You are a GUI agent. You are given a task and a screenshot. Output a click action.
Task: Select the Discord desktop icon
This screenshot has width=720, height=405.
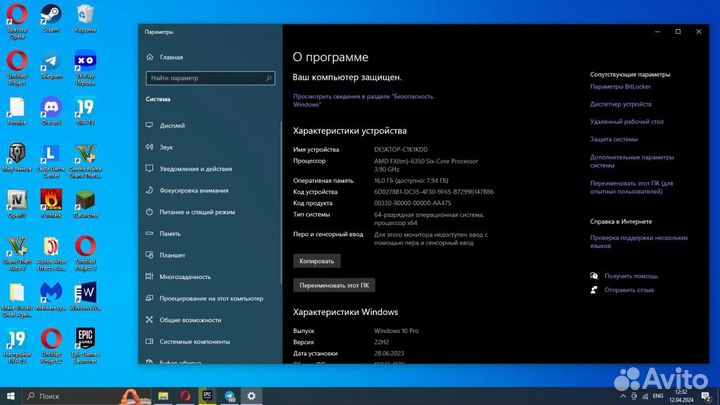tap(51, 111)
